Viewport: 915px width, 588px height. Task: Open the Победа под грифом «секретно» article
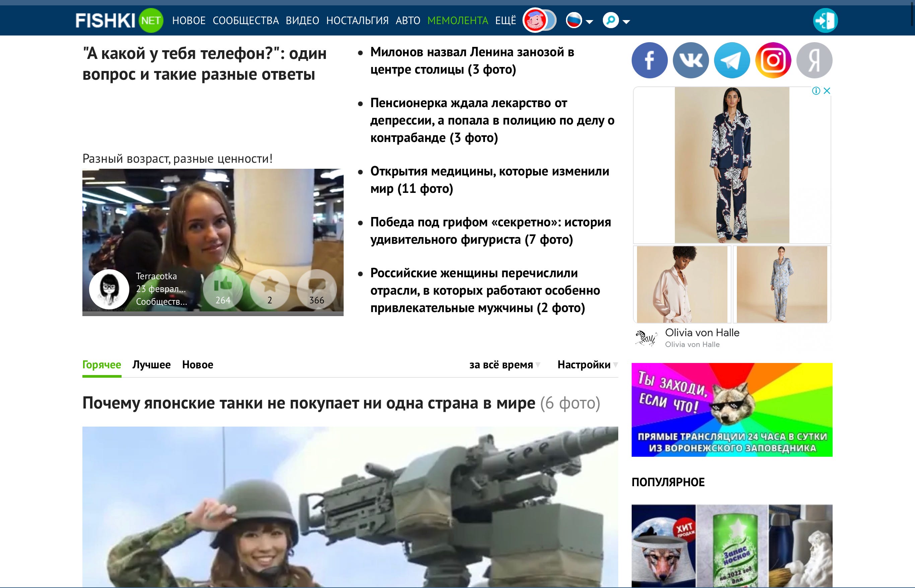(x=491, y=231)
